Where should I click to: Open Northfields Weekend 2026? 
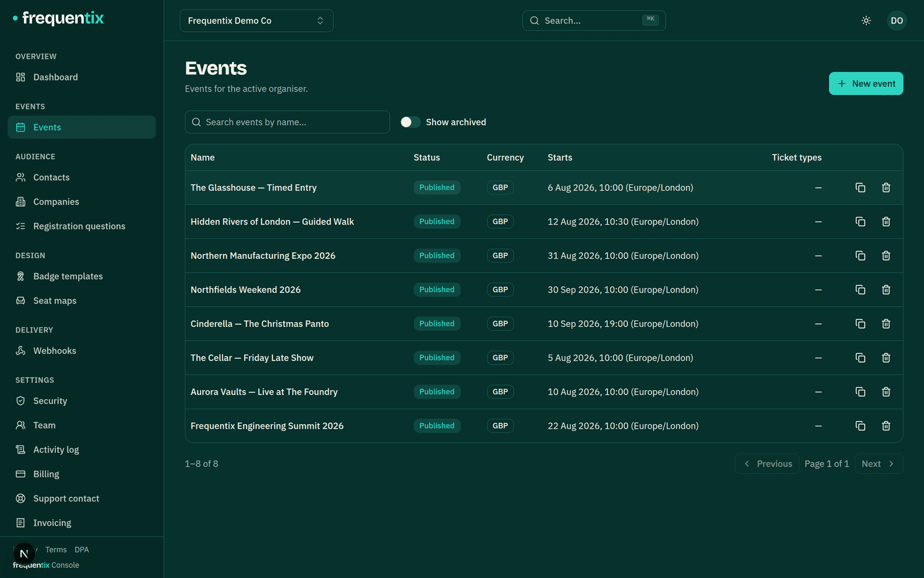(x=245, y=290)
